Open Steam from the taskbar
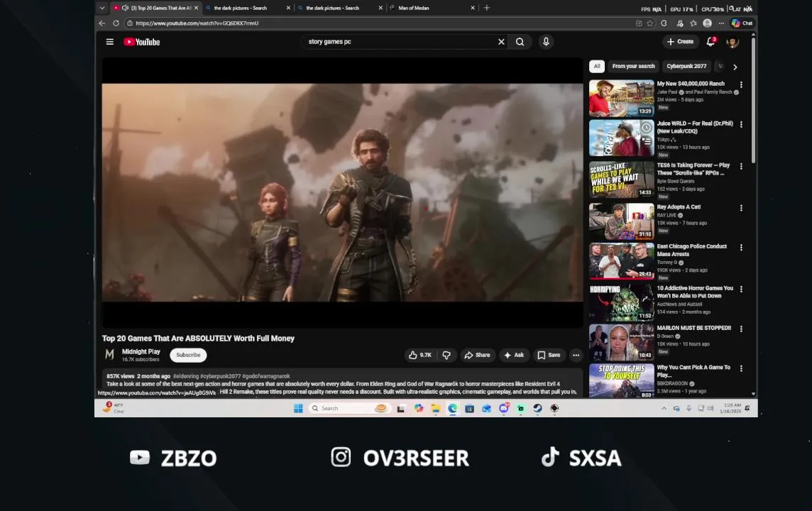Screen dimensions: 812x511 pos(537,409)
